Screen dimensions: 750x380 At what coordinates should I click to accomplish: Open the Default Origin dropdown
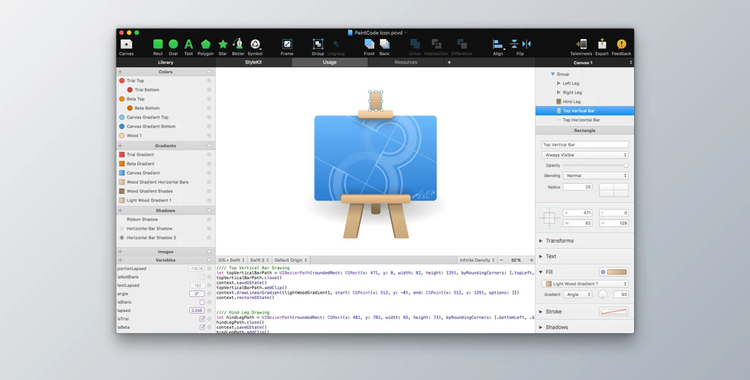291,260
